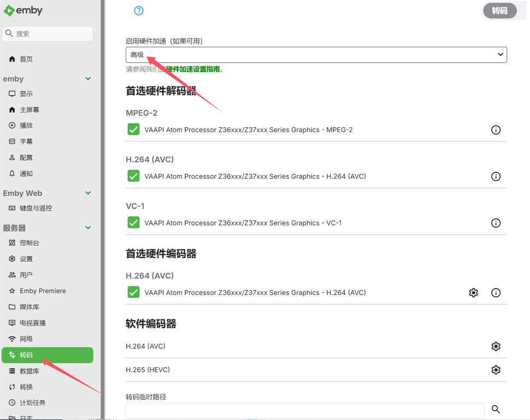
Task: Show info for VAAPI H.264 decoder
Action: pyautogui.click(x=496, y=176)
